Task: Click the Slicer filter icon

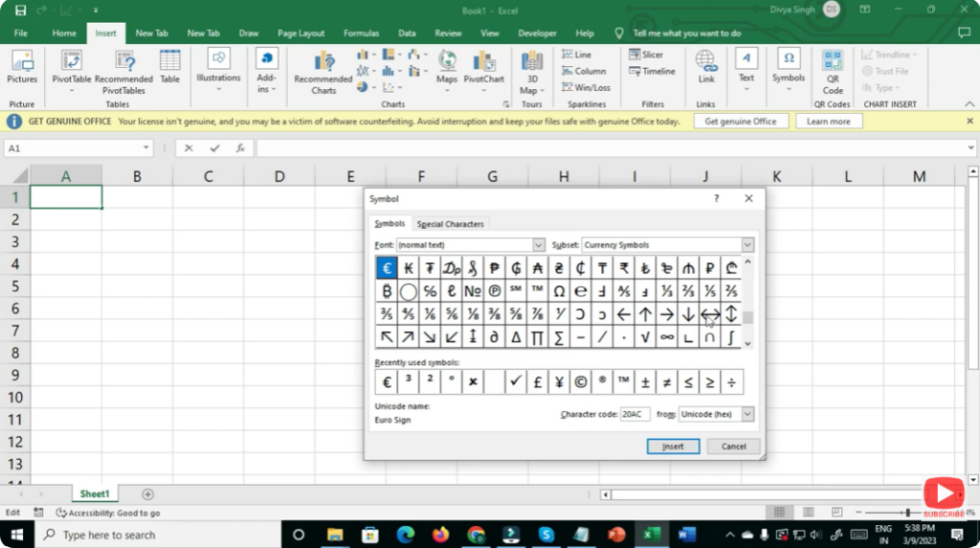Action: coord(646,55)
